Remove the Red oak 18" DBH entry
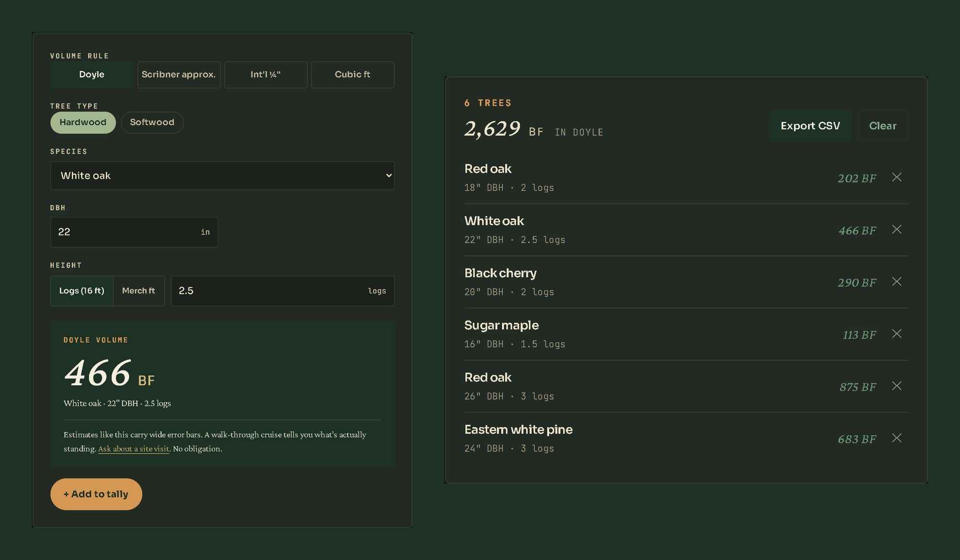 (x=896, y=177)
